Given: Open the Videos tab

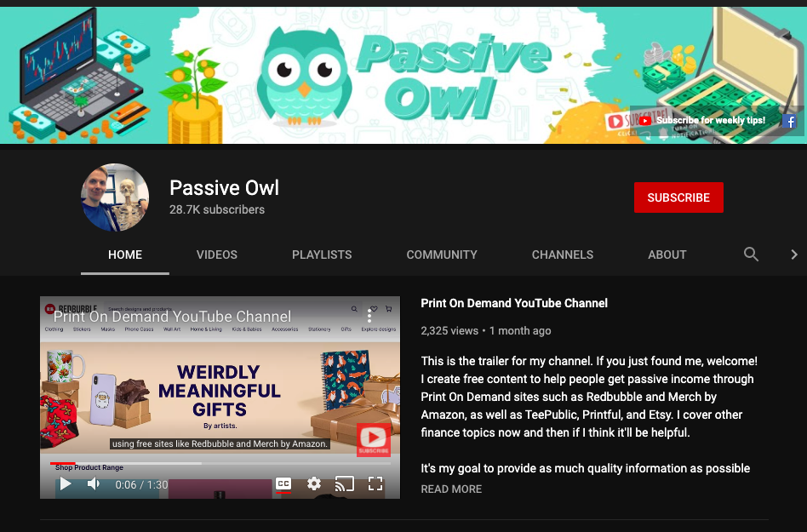Looking at the screenshot, I should coord(217,255).
